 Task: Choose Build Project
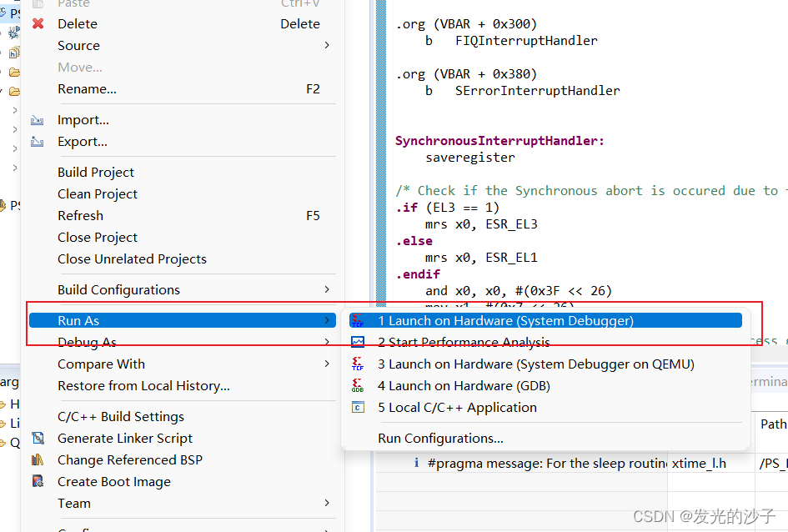tap(183, 173)
